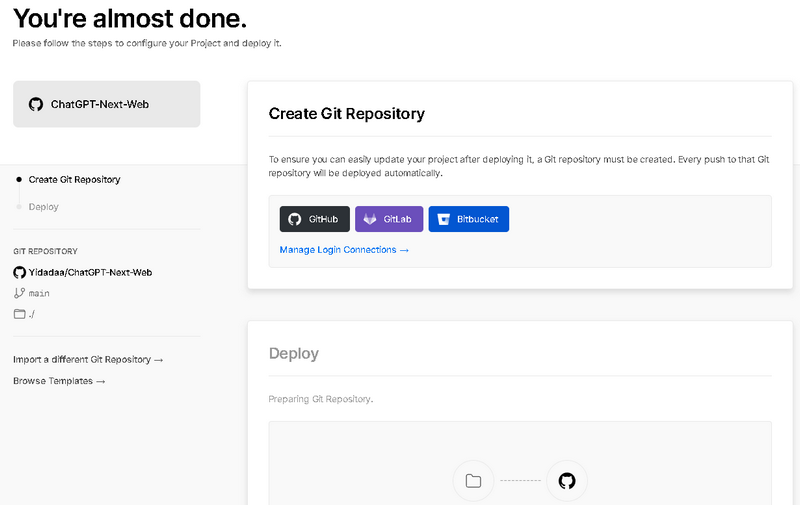The height and width of the screenshot is (505, 800).
Task: Select the Bitbucket provider button
Action: tap(468, 219)
